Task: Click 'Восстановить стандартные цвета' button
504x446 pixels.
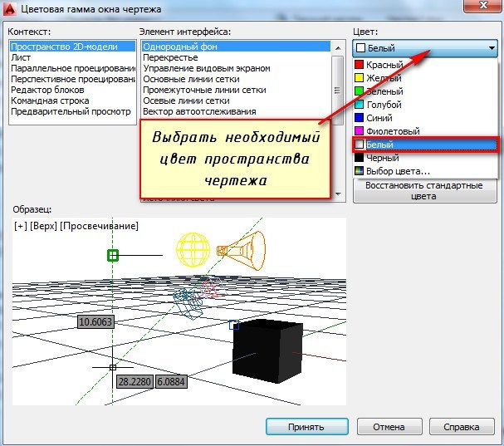Action: coord(424,191)
